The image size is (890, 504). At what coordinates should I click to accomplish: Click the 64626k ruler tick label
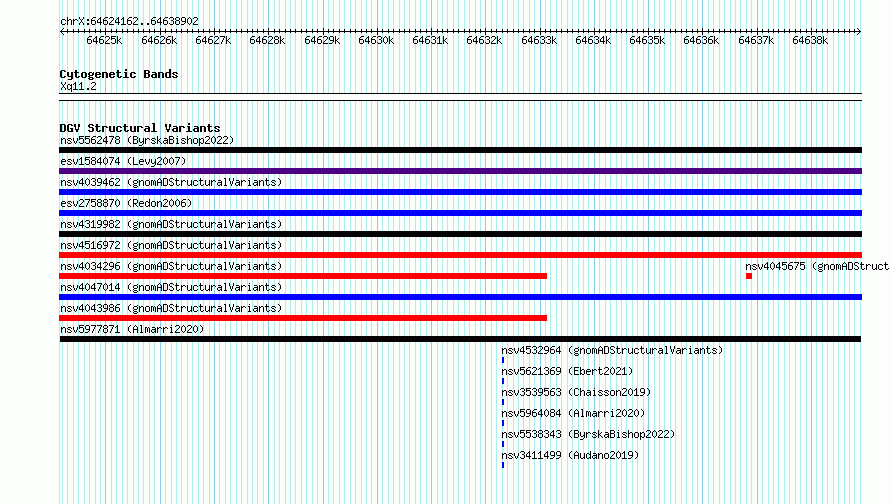click(159, 41)
